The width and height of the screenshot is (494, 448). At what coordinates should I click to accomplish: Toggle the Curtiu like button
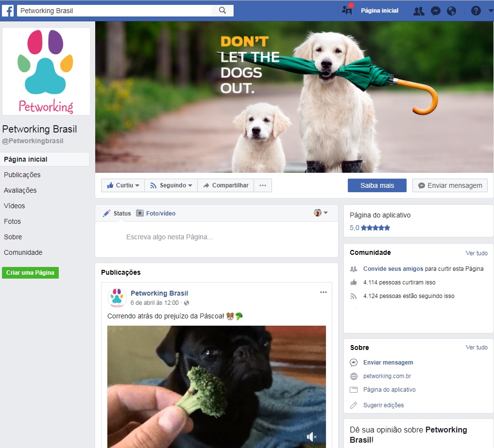click(x=123, y=185)
